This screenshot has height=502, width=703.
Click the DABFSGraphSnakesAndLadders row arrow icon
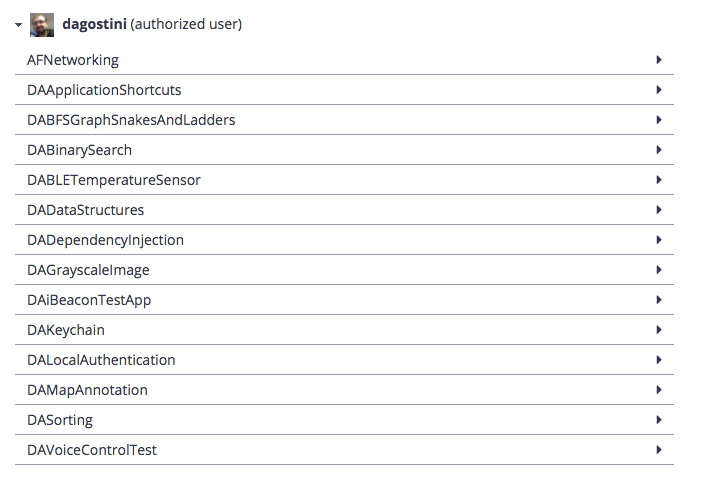pyautogui.click(x=659, y=120)
